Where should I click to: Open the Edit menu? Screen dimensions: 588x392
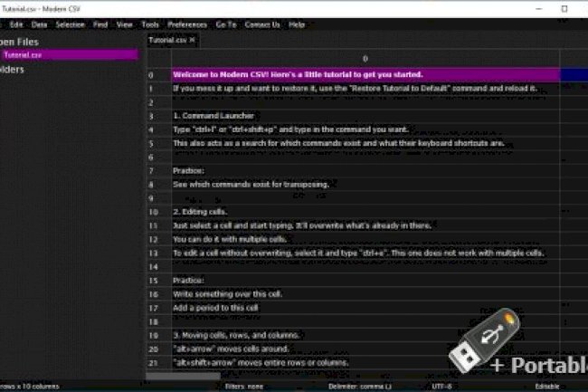click(16, 24)
